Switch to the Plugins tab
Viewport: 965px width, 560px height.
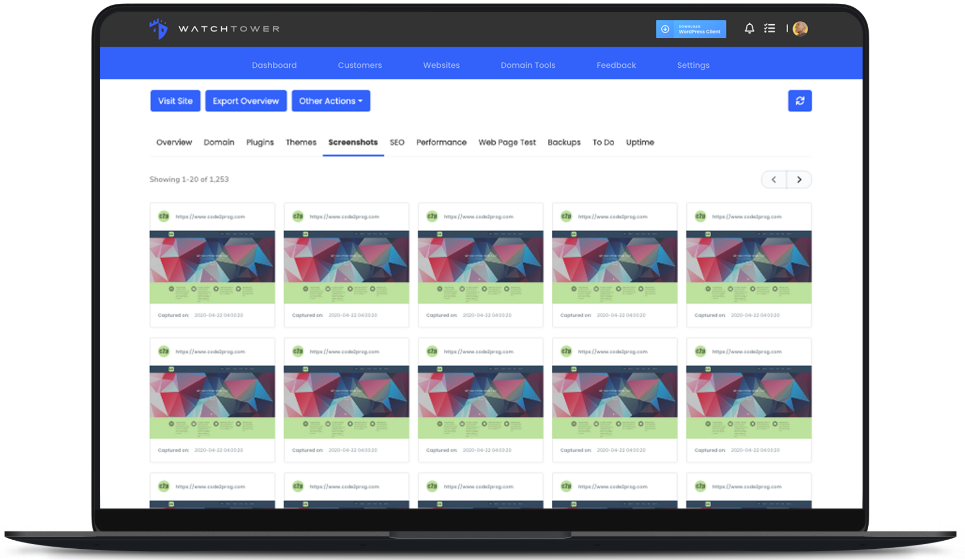(x=260, y=142)
